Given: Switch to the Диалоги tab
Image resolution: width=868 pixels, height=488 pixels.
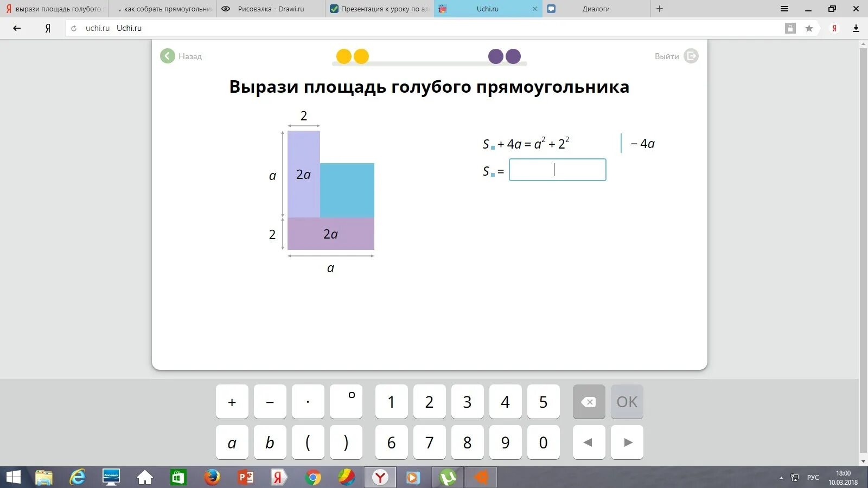Looking at the screenshot, I should coord(596,9).
